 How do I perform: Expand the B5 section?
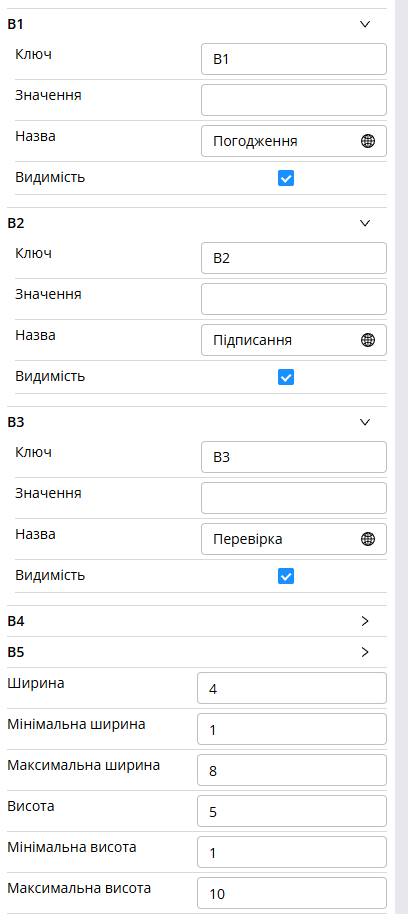click(365, 652)
